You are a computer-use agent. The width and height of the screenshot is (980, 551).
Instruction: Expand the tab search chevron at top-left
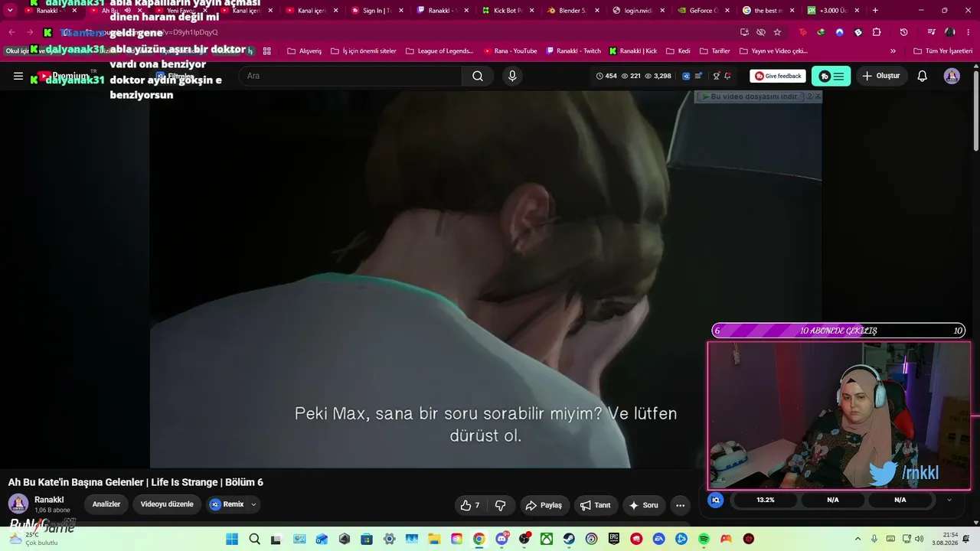pos(10,11)
